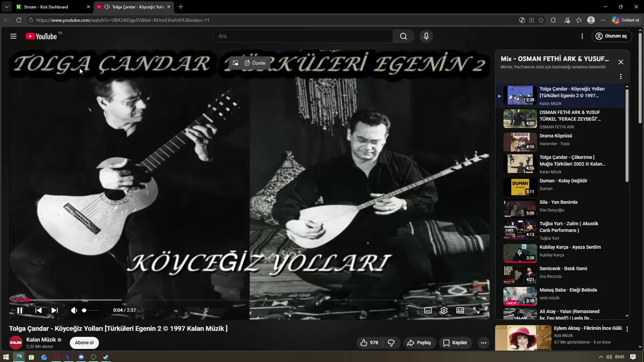
Task: Open the browser tab search dropdown
Action: [x=6, y=7]
